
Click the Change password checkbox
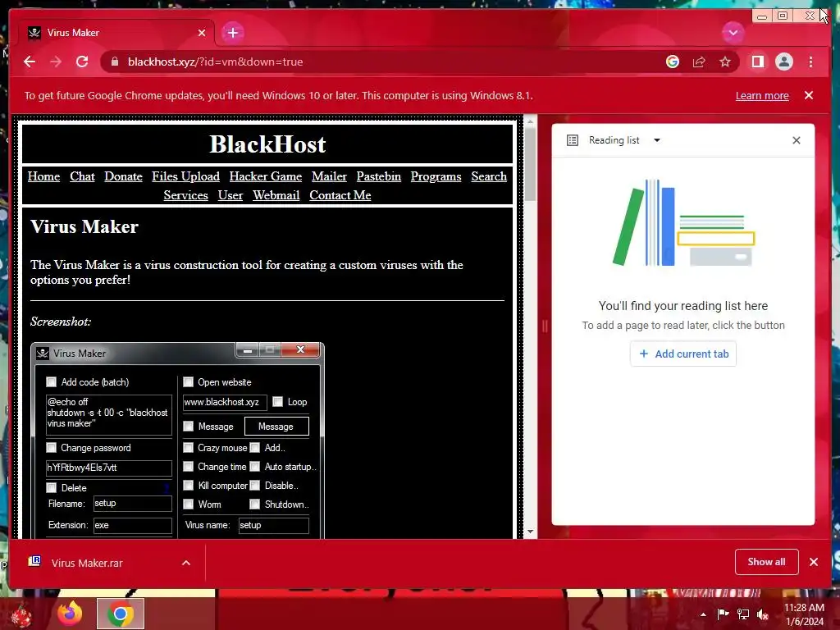[x=51, y=447]
